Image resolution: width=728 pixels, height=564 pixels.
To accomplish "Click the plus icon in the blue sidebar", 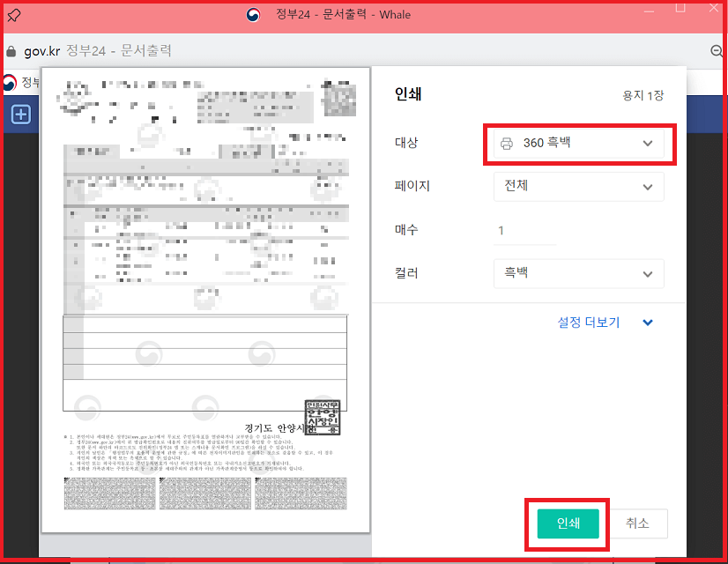I will (19, 114).
